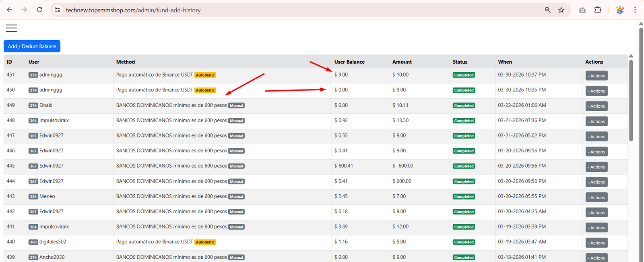Open Actions dropdown for row 449
Screen dimensions: 644x262
tap(596, 106)
